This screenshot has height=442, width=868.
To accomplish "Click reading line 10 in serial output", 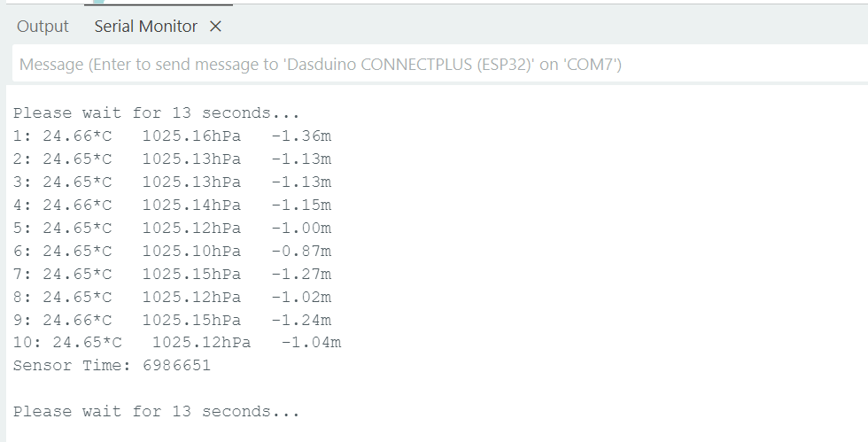I will 177,343.
